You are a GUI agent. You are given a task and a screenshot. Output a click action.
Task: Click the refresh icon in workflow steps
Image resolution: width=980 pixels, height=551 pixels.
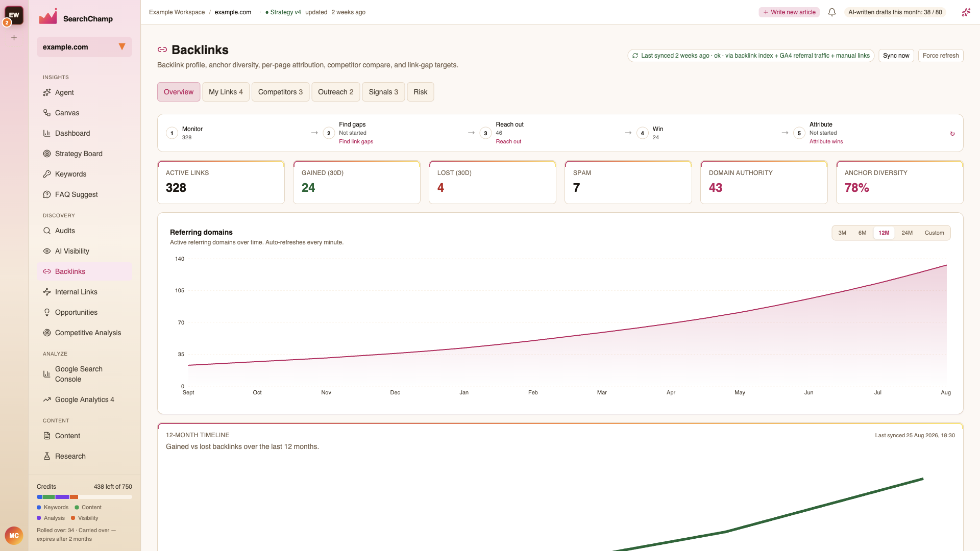pos(952,134)
